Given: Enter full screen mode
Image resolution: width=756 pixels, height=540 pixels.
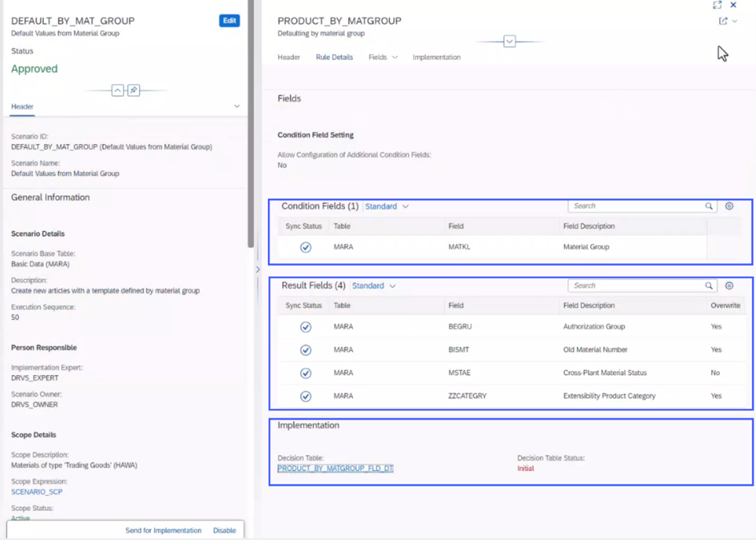Looking at the screenshot, I should (717, 5).
